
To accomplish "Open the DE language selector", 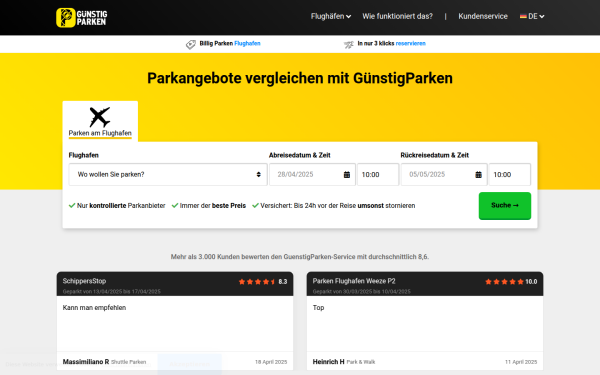I will [532, 16].
